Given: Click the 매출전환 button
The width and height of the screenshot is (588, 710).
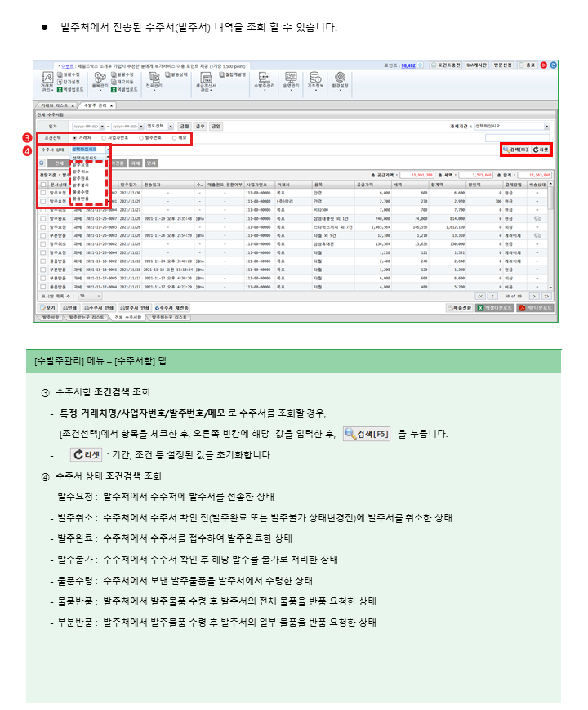Looking at the screenshot, I should tap(460, 308).
